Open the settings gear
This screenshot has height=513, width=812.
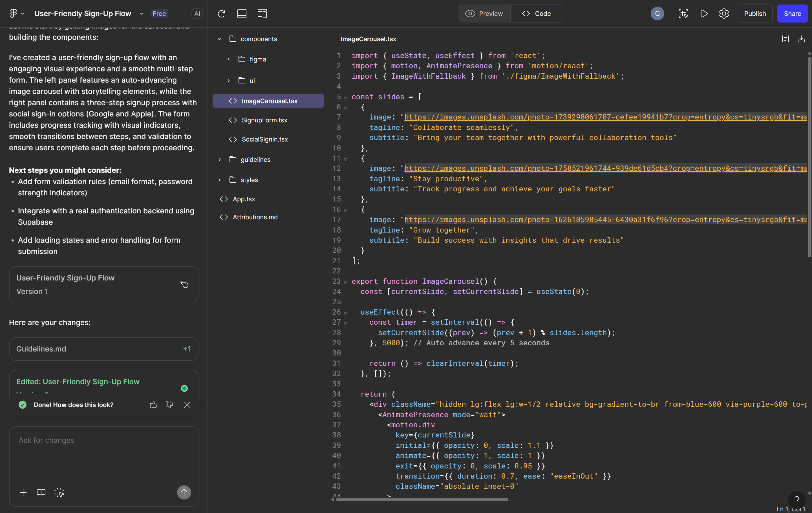click(x=724, y=14)
